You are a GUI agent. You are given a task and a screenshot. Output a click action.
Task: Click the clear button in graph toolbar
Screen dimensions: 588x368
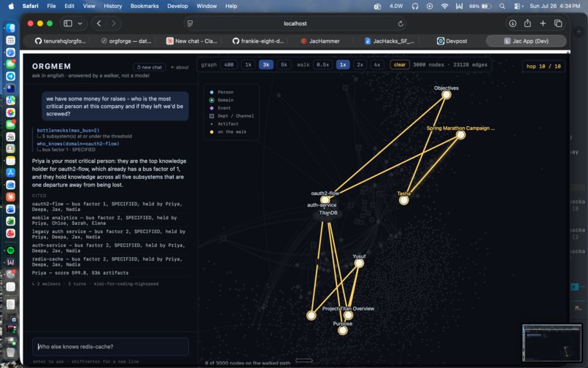[400, 64]
